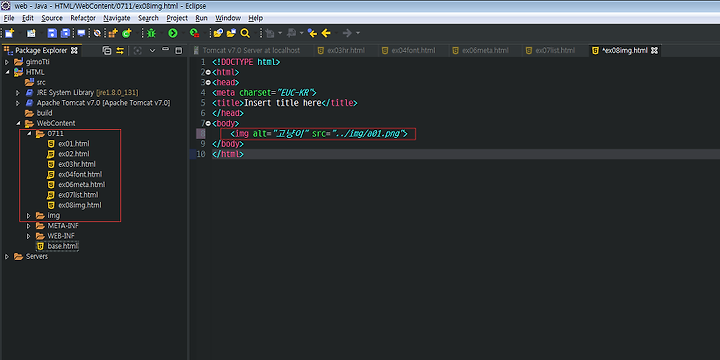Maximize the Package Explorer panel
720x360 pixels.
[x=179, y=51]
